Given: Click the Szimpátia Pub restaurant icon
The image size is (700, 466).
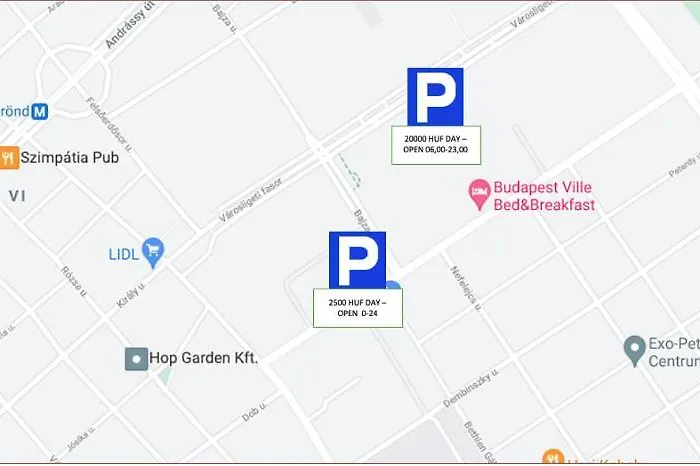Looking at the screenshot, I should pos(8,158).
